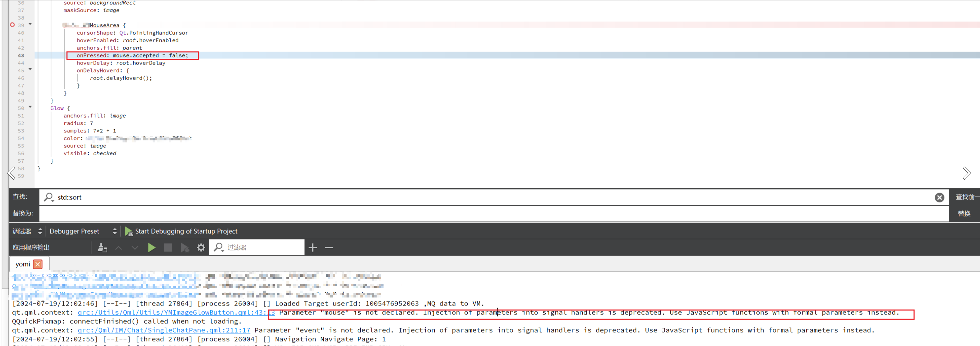
Task: Go to previous output item arrow
Action: click(x=118, y=247)
